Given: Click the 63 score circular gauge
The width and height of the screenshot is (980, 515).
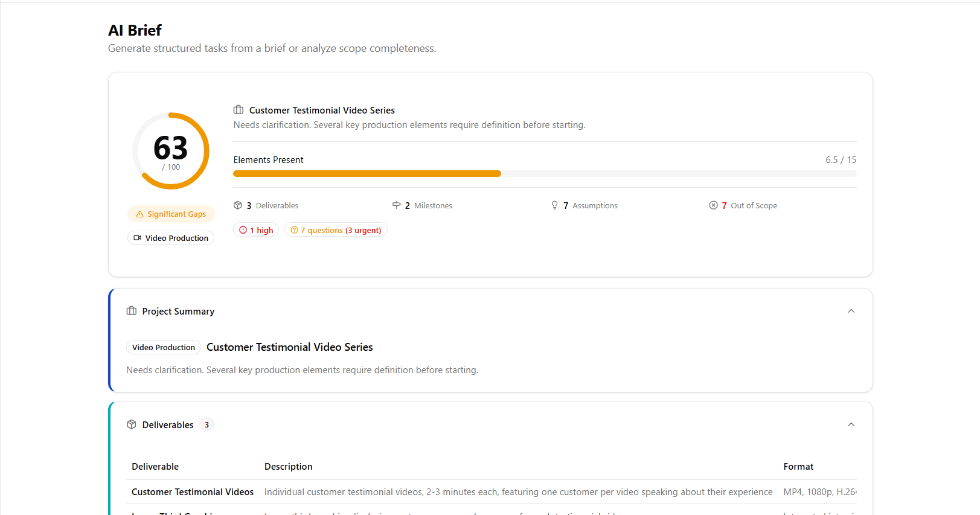Looking at the screenshot, I should (171, 151).
